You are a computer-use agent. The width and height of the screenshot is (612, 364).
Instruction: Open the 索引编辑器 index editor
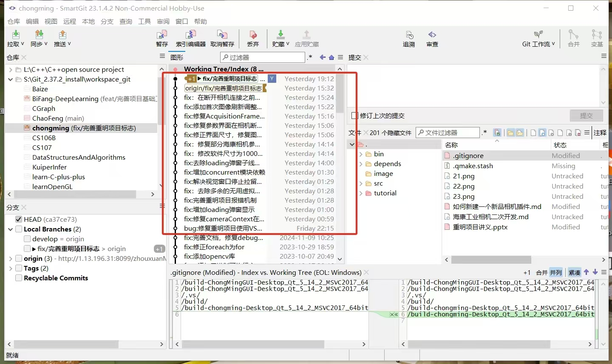coord(190,38)
